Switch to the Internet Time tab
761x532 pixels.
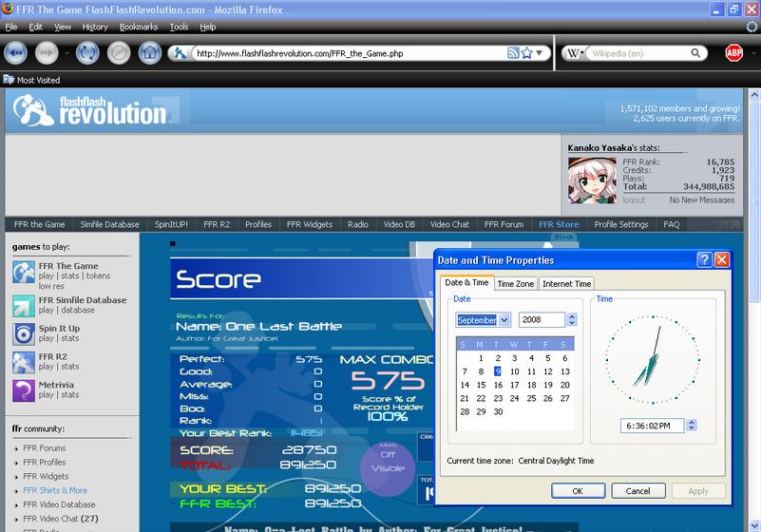point(566,283)
